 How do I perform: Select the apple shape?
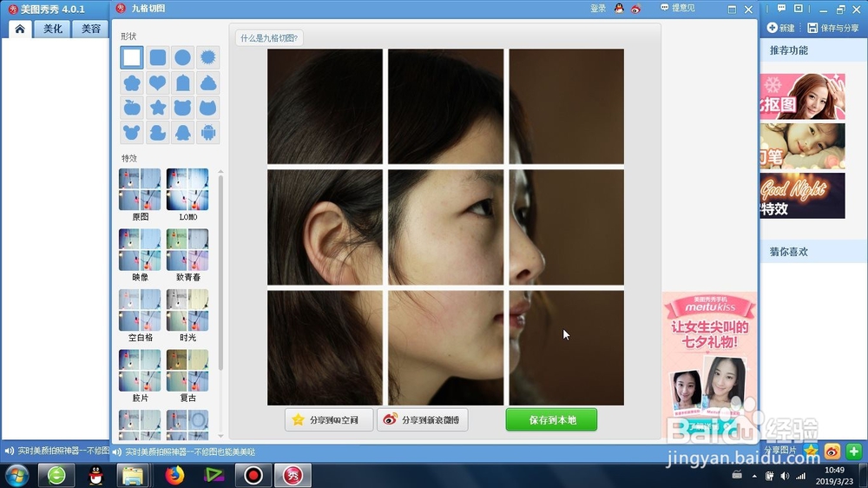click(x=132, y=108)
